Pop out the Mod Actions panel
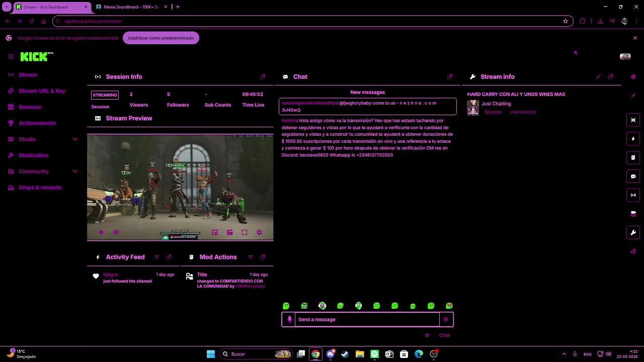This screenshot has width=644, height=362. [263, 257]
